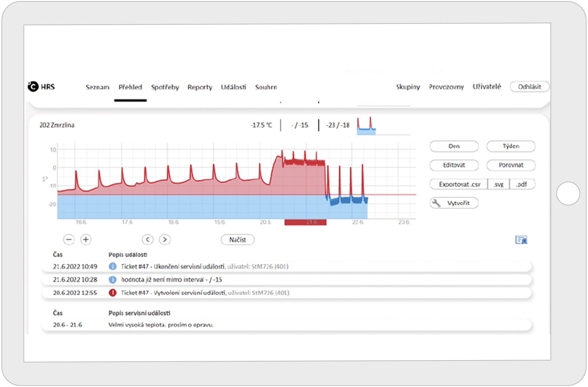Click 'Ticket #47 - Vytvoření servisní události' text
Screen dimensions: 588x387
173,293
